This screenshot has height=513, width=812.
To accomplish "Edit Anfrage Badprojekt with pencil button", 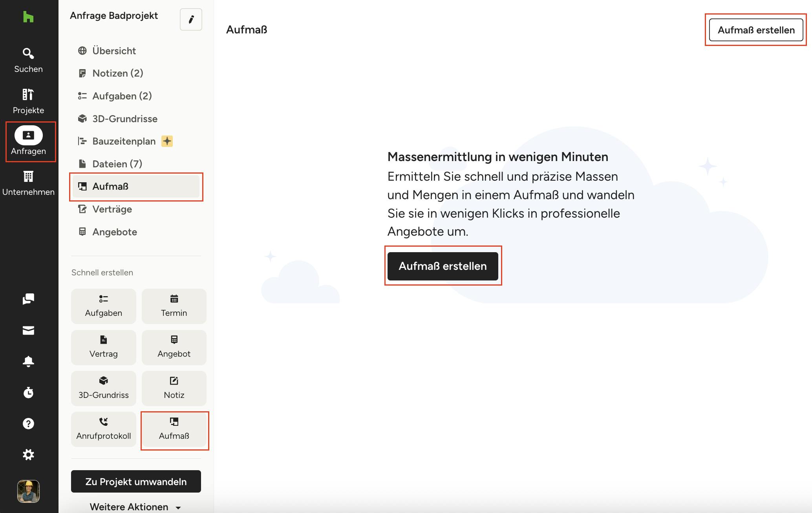I will (191, 19).
